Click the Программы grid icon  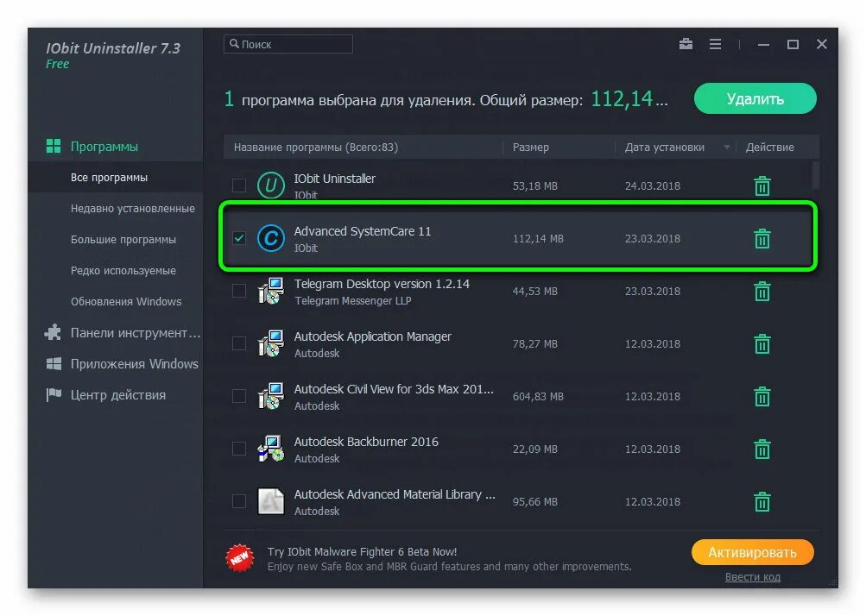tap(54, 147)
